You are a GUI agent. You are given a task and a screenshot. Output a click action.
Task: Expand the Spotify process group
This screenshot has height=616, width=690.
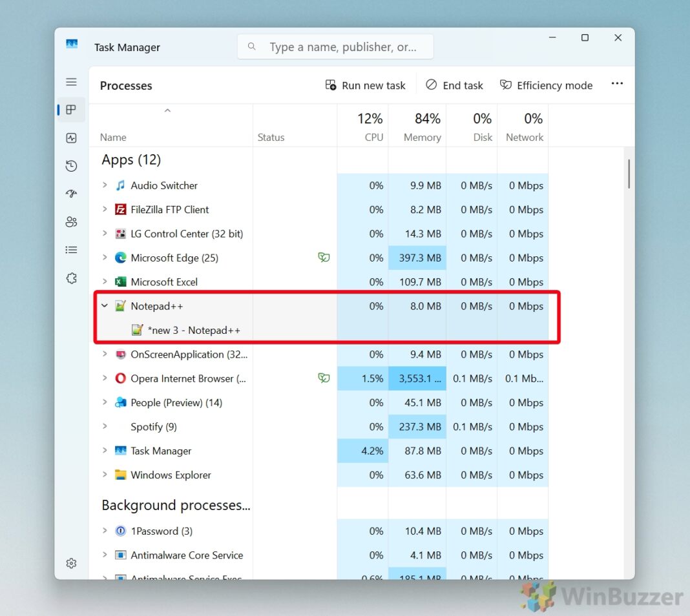[x=104, y=427]
